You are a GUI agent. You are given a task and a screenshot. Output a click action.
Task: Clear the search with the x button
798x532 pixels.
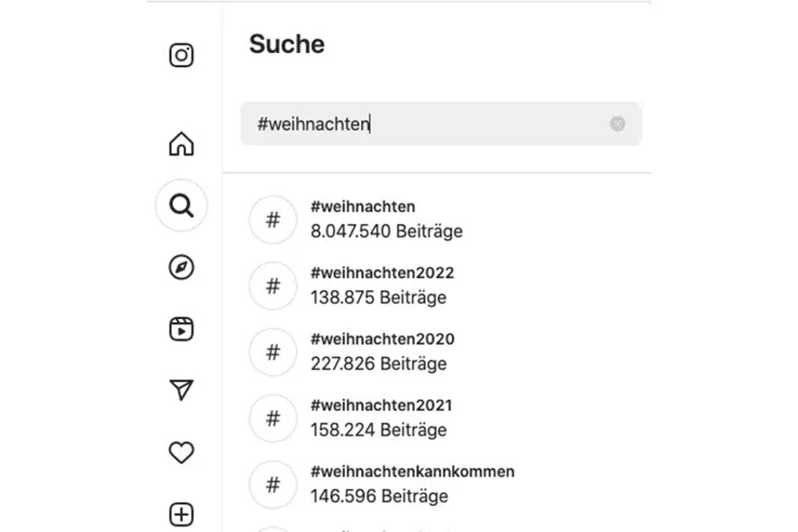click(617, 124)
